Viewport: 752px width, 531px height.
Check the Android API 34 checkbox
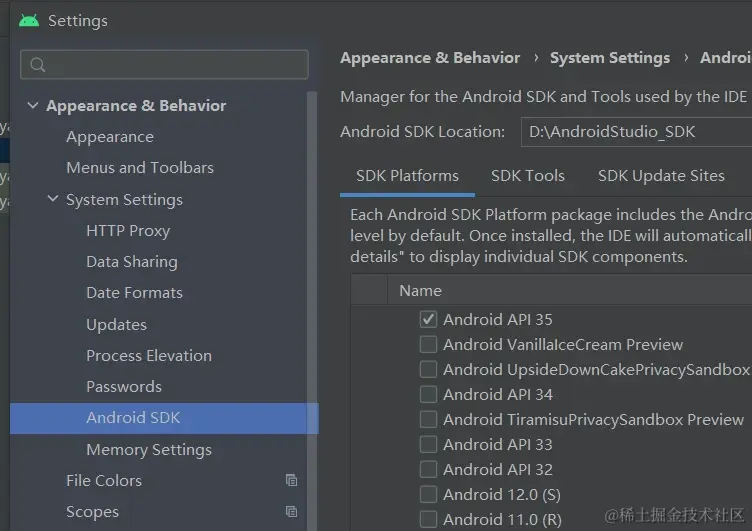428,394
